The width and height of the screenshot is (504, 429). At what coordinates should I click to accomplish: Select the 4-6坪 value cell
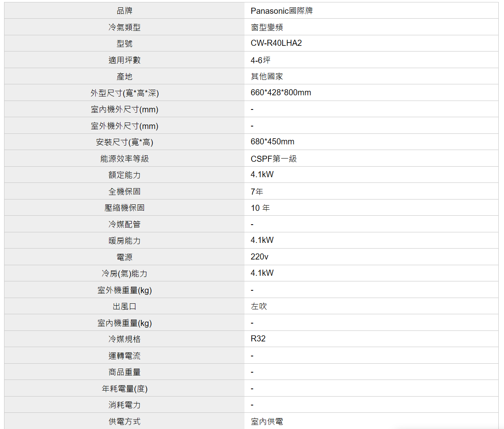pyautogui.click(x=260, y=60)
